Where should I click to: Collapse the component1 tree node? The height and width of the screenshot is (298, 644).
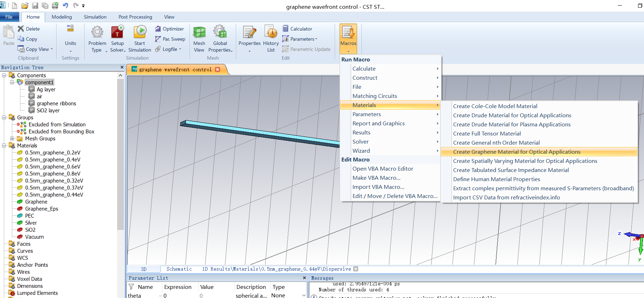tap(12, 82)
